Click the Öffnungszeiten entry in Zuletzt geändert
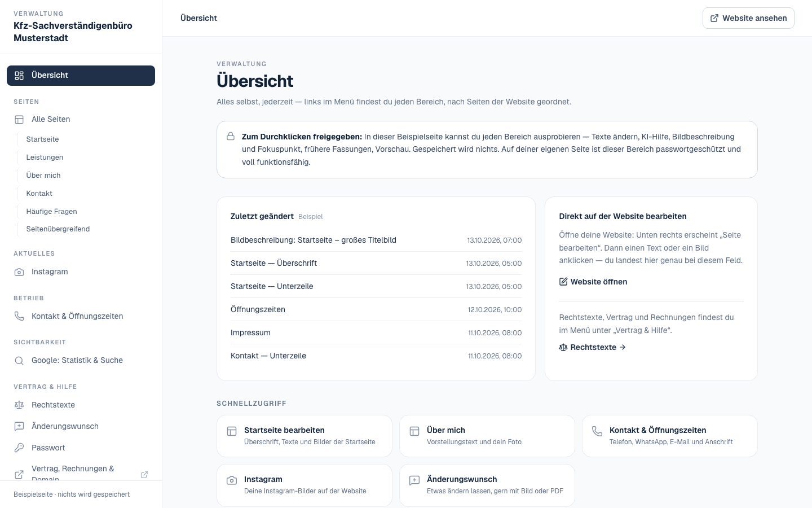The height and width of the screenshot is (508, 812). click(x=376, y=309)
